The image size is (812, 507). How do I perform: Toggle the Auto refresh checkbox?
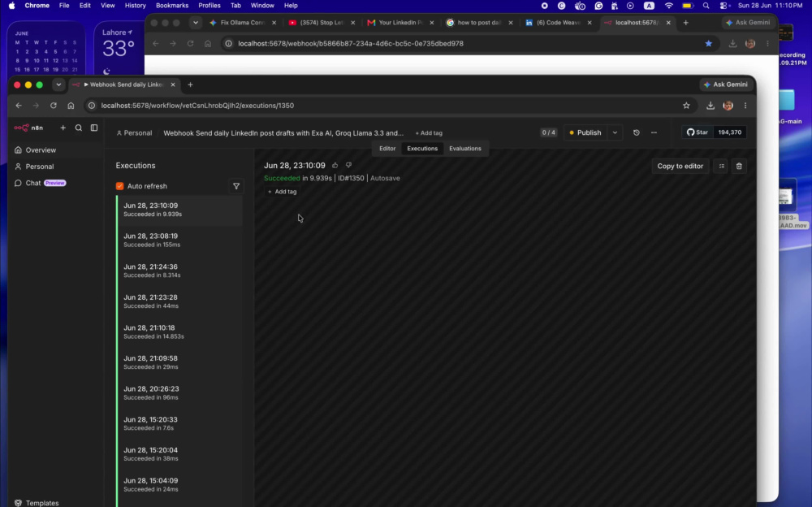tap(119, 186)
